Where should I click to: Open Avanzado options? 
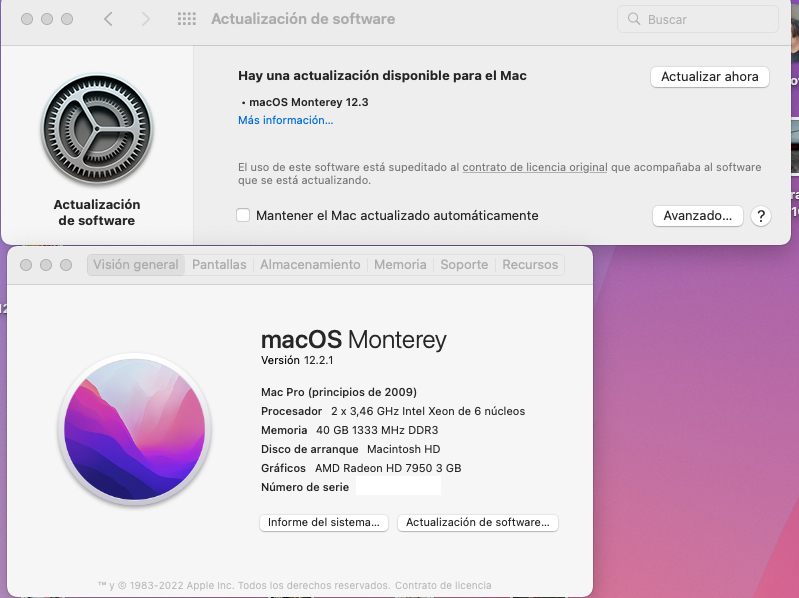697,216
